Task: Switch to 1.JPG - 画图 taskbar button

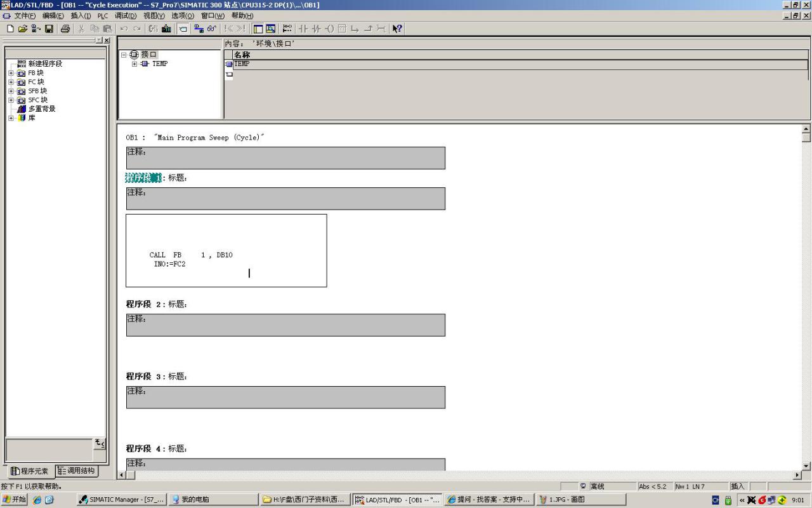Action: click(580, 500)
